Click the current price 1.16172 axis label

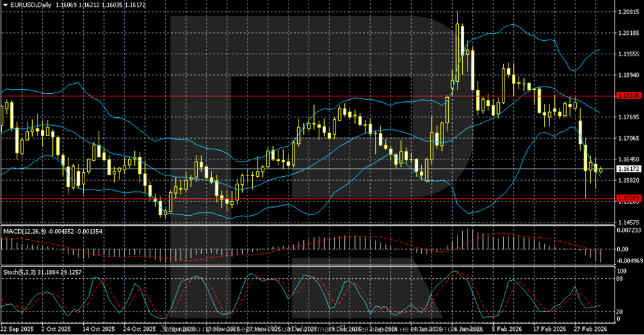[628, 170]
